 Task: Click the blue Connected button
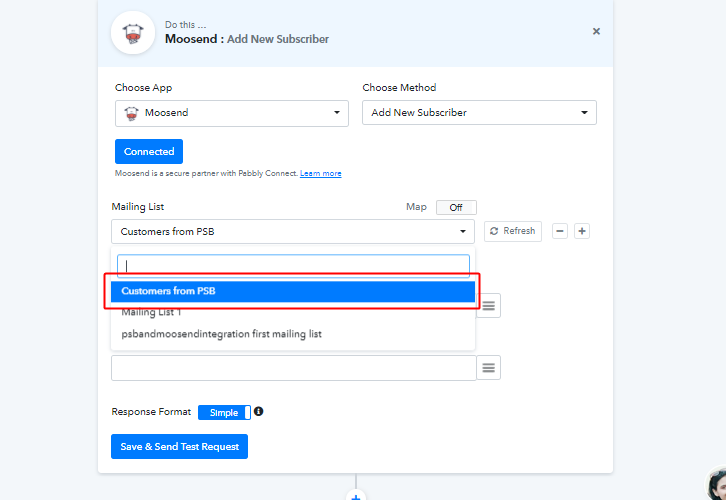[x=149, y=151]
